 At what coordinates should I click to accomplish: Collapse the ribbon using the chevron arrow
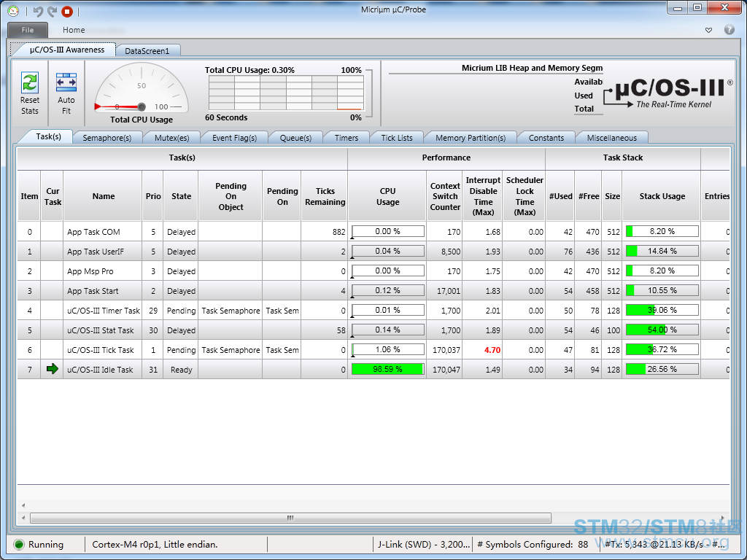pyautogui.click(x=708, y=30)
